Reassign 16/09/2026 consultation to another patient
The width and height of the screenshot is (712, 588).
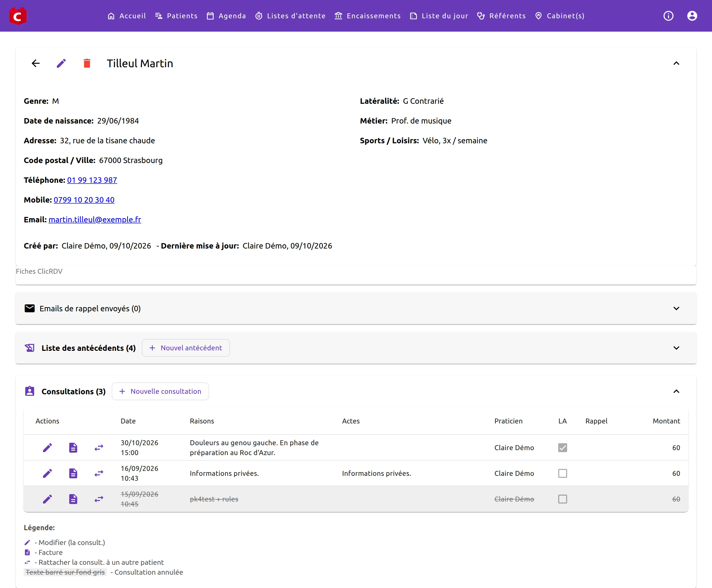tap(99, 473)
